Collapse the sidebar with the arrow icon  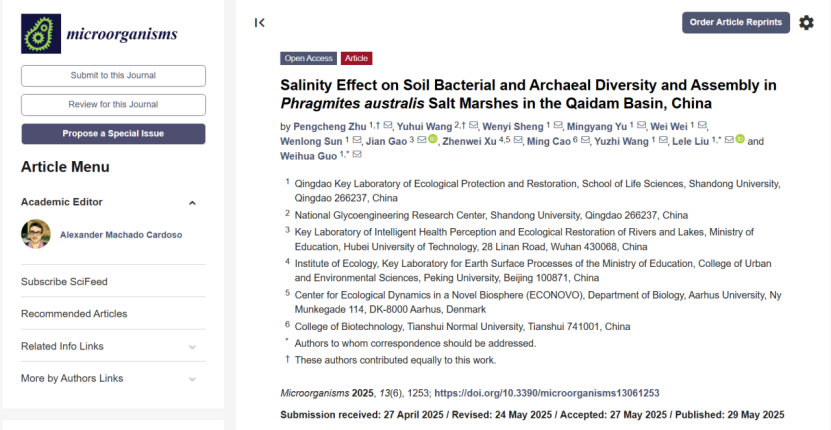(x=259, y=23)
